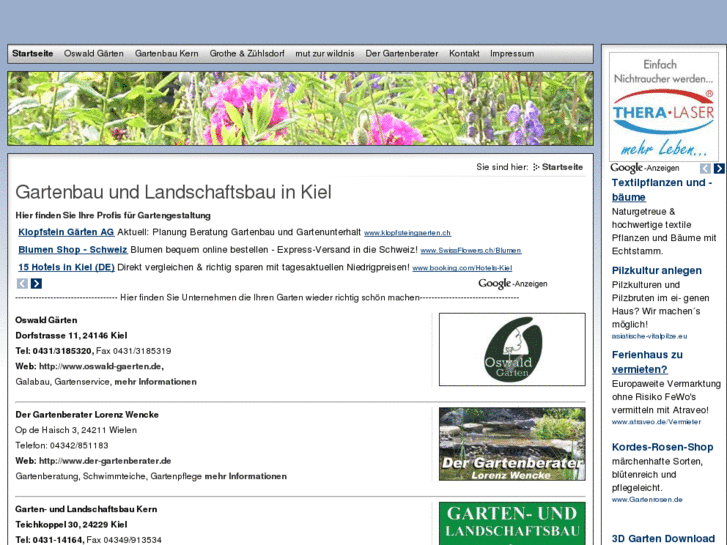Open www.atraveo.de/Vermieter link
This screenshot has width=727, height=545.
(x=656, y=422)
